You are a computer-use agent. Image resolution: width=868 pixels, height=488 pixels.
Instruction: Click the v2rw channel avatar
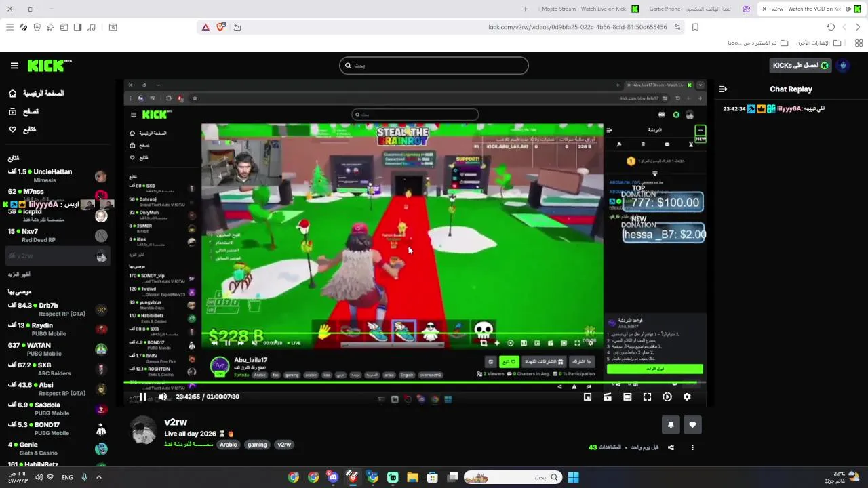coord(144,430)
